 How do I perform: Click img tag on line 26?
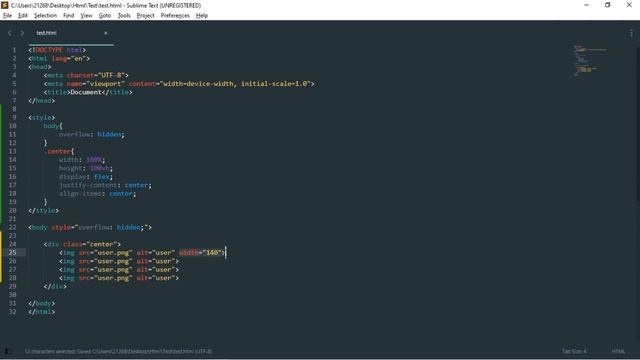tap(119, 261)
